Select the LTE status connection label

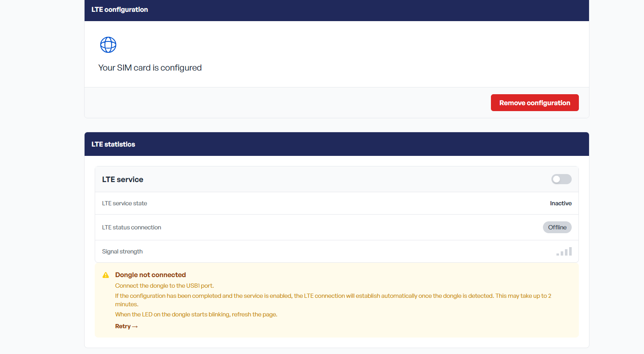coord(132,228)
